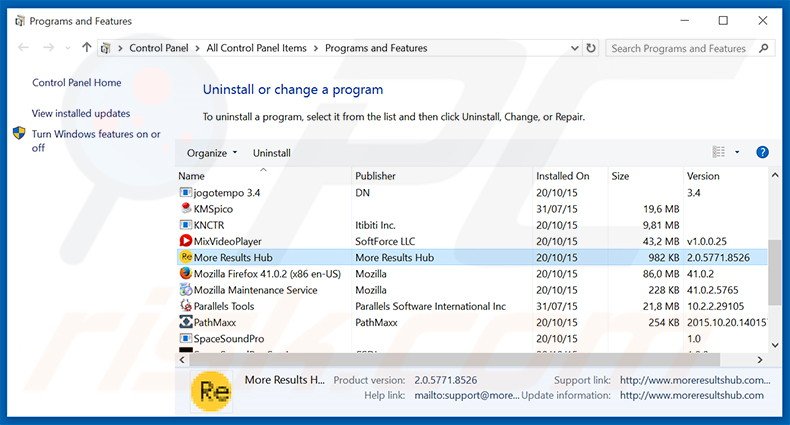
Task: Click Programs and Features breadcrumb
Action: 376,48
